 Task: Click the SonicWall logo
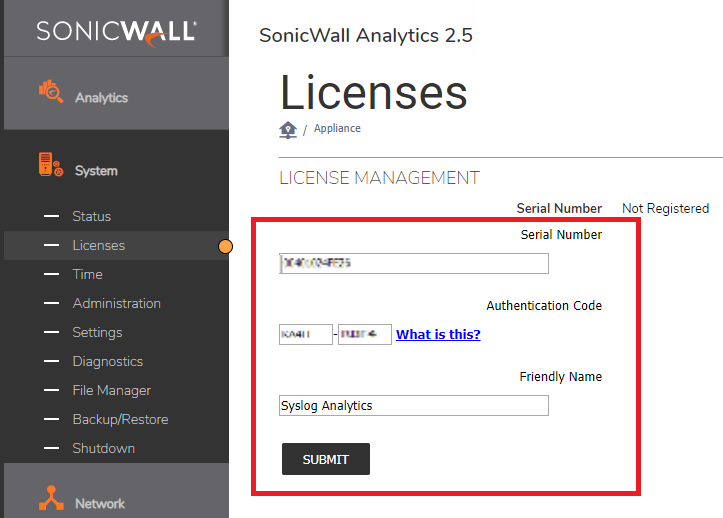pos(115,32)
